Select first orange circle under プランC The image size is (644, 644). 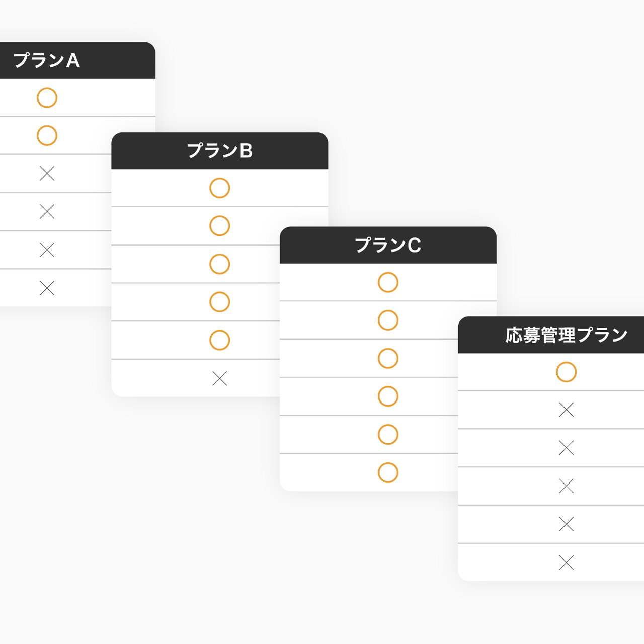click(x=388, y=282)
